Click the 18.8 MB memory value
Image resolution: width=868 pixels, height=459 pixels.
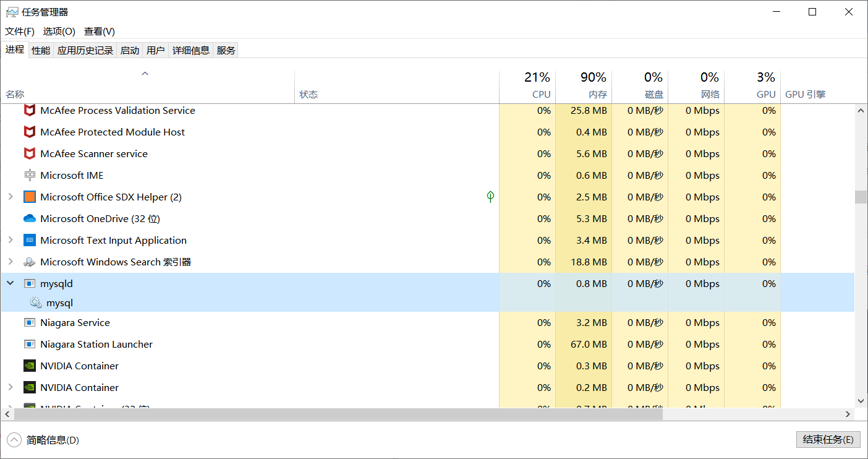[589, 262]
